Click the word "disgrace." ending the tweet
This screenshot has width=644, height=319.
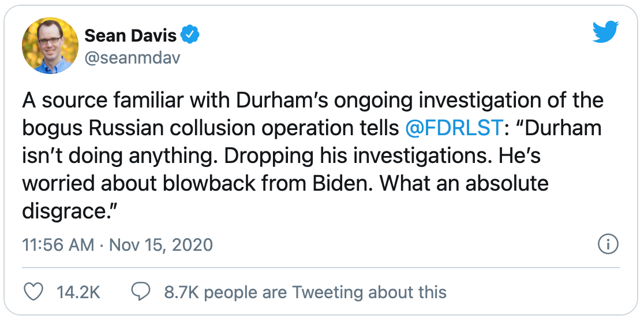[x=70, y=212]
